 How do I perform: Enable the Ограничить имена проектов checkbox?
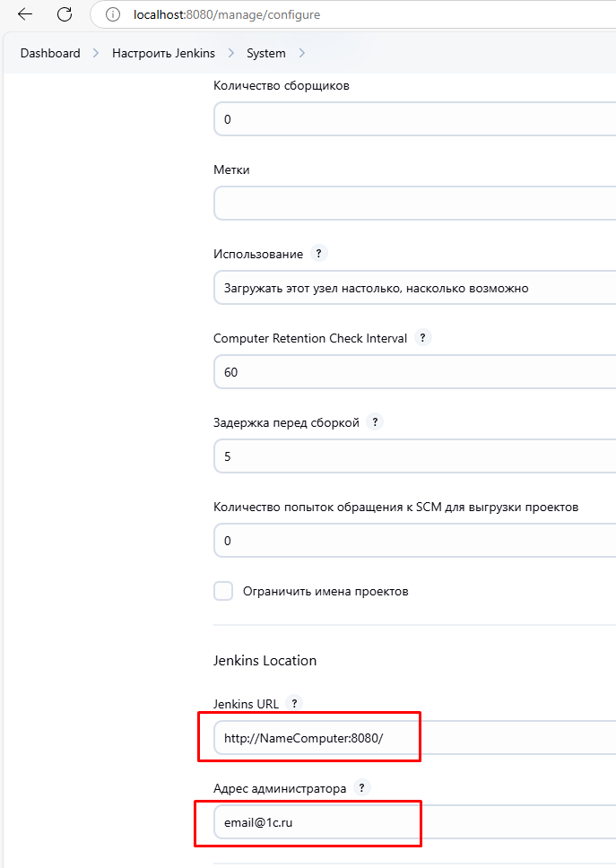[223, 591]
